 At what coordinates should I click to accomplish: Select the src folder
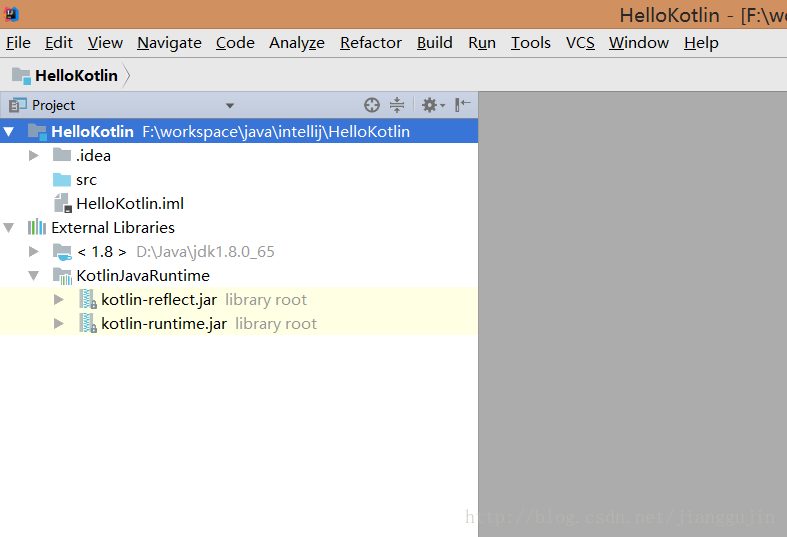tap(86, 180)
